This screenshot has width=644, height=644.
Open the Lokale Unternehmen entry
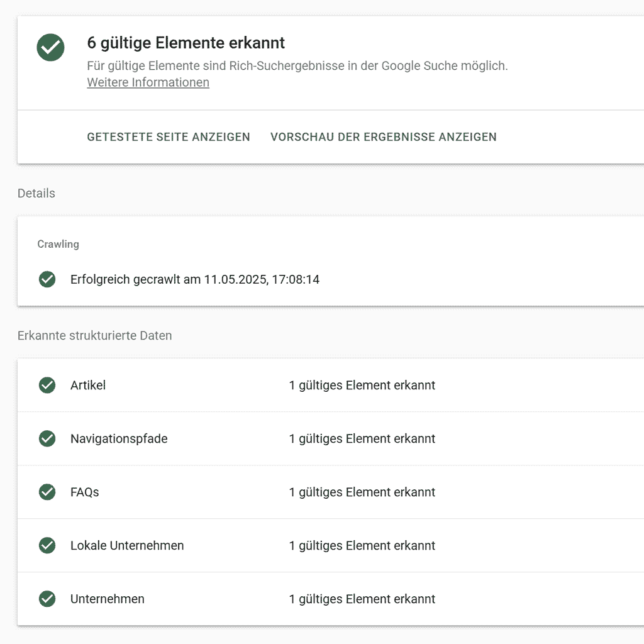pos(127,545)
